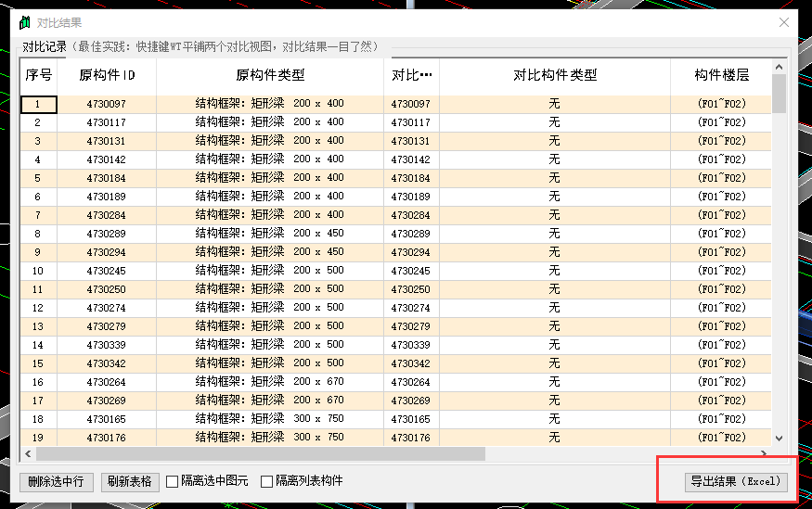Export results with 导出结果 (Excel) button
The image size is (812, 509).
(x=735, y=481)
